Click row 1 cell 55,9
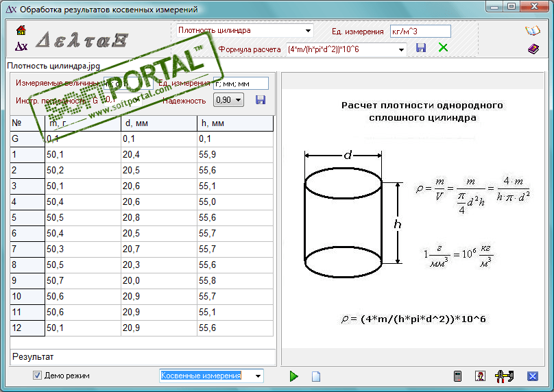554x392 pixels. click(235, 155)
